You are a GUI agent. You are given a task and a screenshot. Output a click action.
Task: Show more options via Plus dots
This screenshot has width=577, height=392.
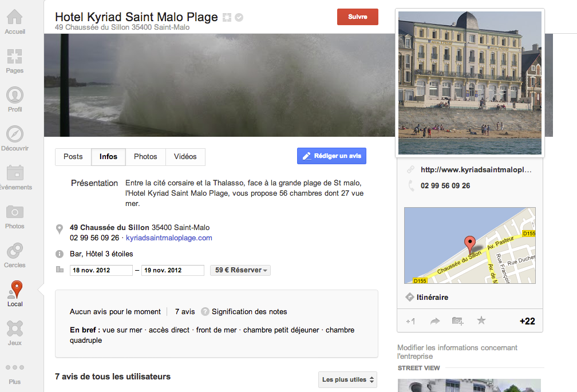click(x=15, y=367)
